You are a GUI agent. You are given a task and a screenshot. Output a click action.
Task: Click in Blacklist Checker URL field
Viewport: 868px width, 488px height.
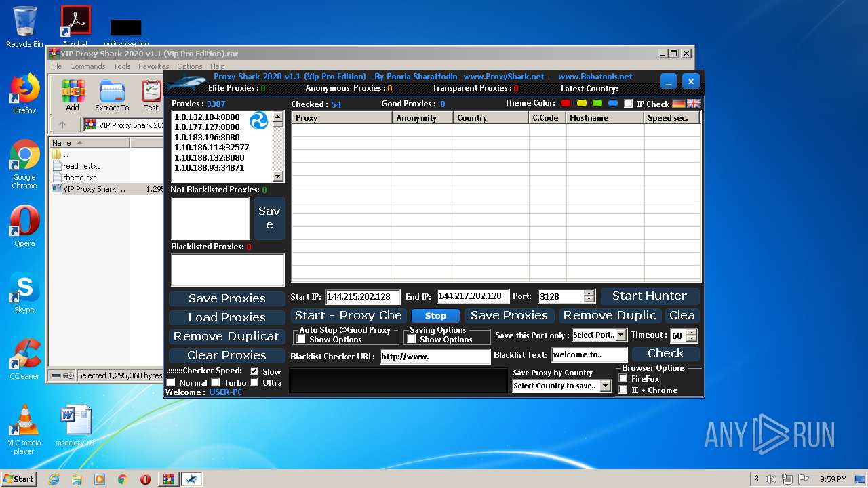[x=435, y=356]
